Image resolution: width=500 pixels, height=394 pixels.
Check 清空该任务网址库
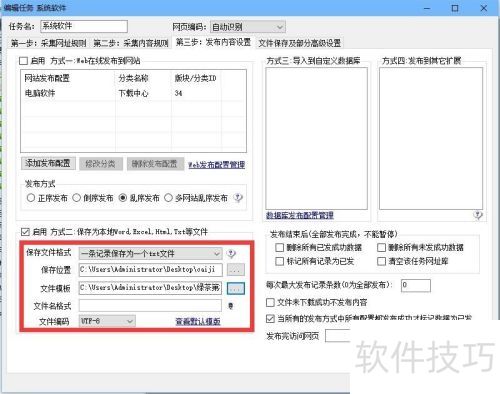click(x=381, y=261)
